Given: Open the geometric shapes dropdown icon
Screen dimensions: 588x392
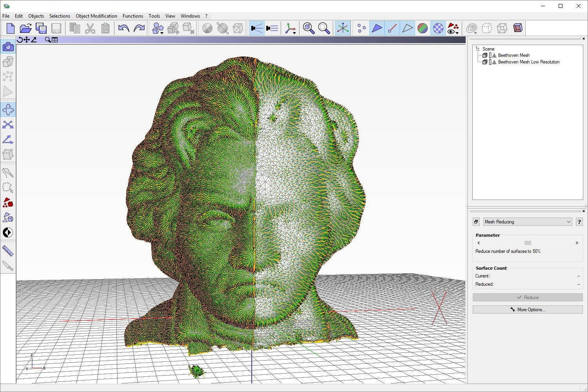Looking at the screenshot, I should [x=158, y=28].
